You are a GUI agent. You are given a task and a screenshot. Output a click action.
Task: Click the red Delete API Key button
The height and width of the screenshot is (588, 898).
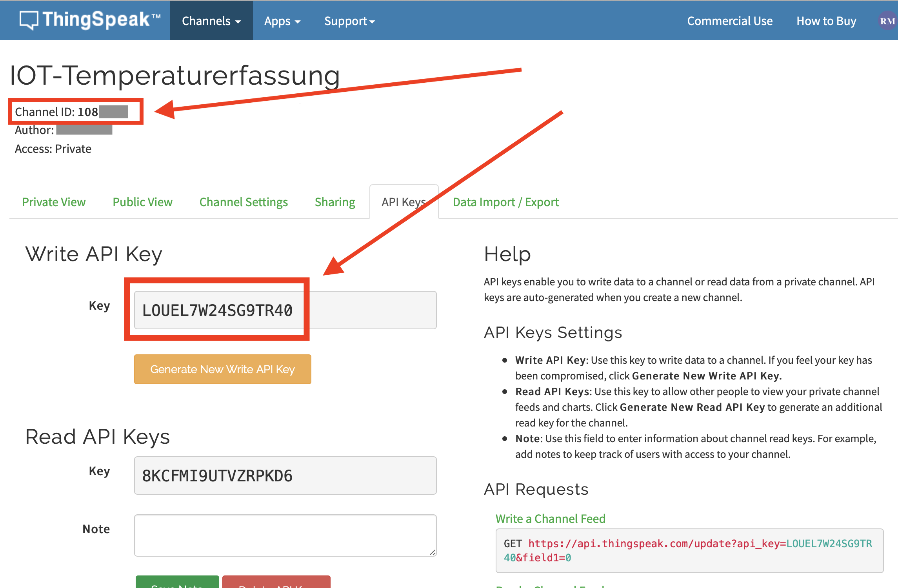click(x=276, y=583)
